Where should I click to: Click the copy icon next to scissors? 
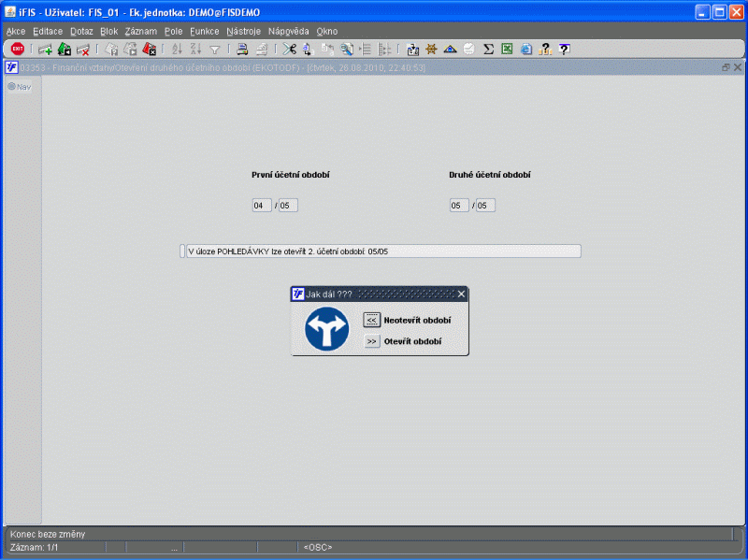pos(309,50)
